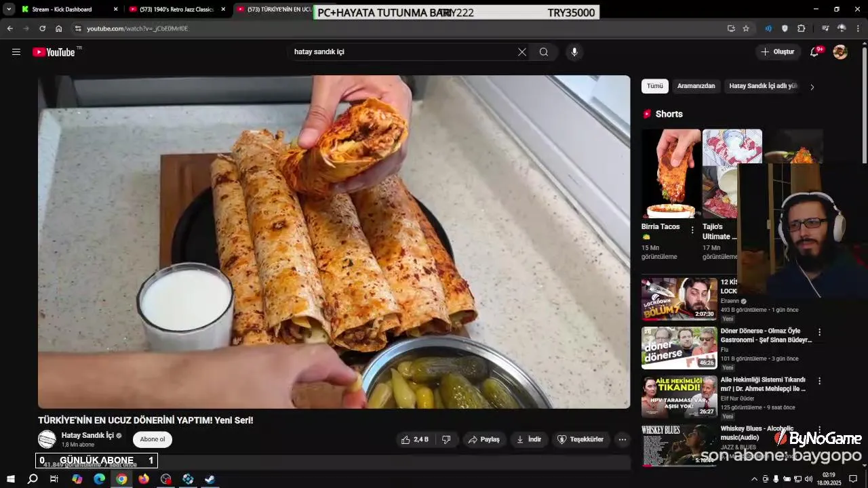Open Hatay Sandık İçi channel avatar
Image resolution: width=868 pixels, height=488 pixels.
(47, 439)
